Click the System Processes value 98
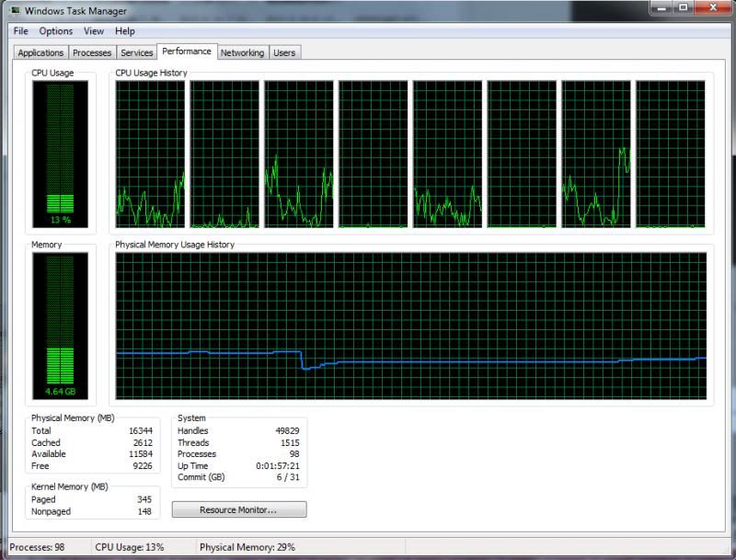 (294, 454)
